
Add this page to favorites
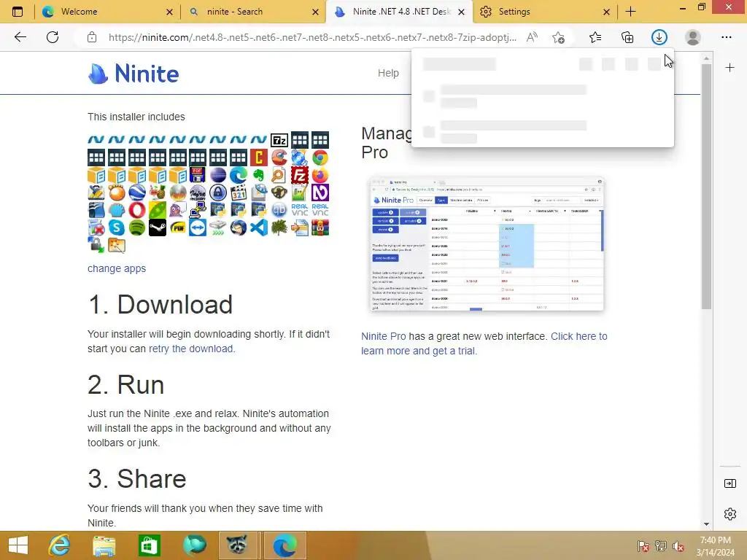click(x=558, y=37)
